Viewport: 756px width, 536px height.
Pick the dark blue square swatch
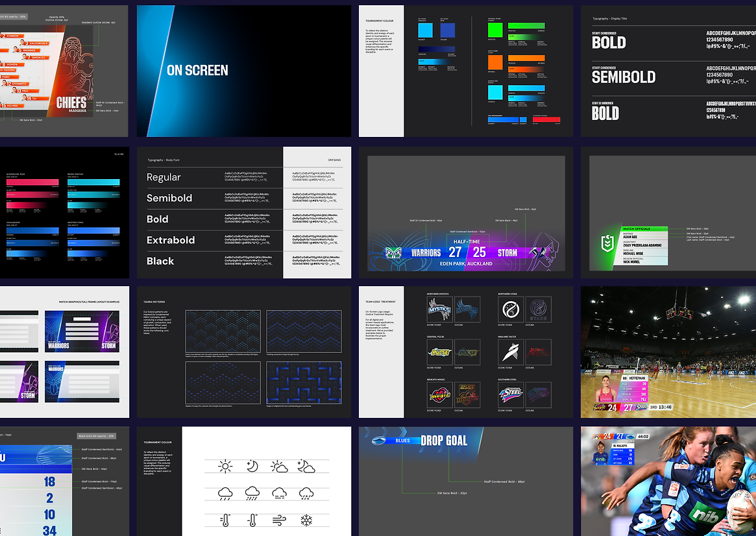coord(447,30)
